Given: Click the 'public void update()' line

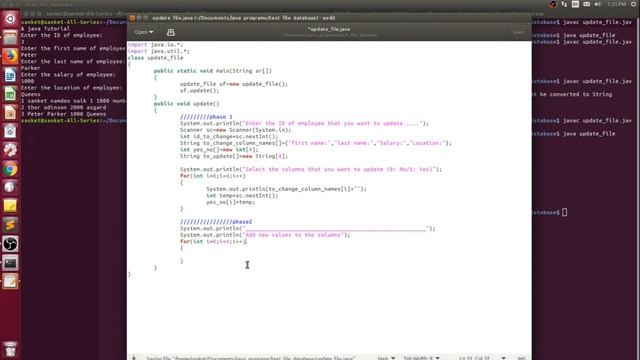Looking at the screenshot, I should [x=187, y=104].
